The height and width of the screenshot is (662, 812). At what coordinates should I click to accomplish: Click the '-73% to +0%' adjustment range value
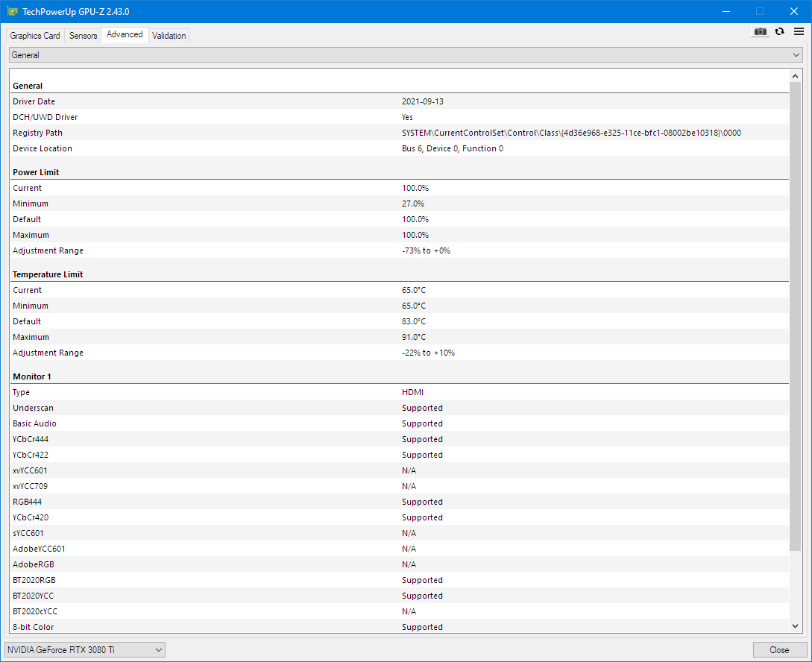coord(427,250)
